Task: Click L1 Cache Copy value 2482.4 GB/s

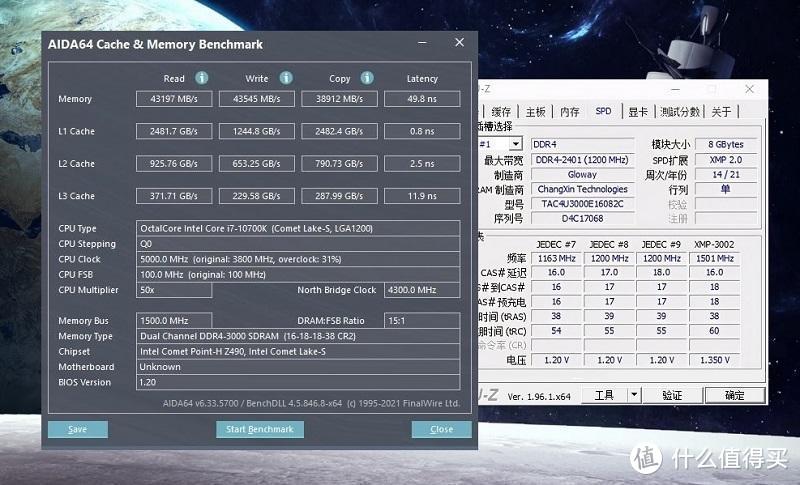Action: (339, 131)
